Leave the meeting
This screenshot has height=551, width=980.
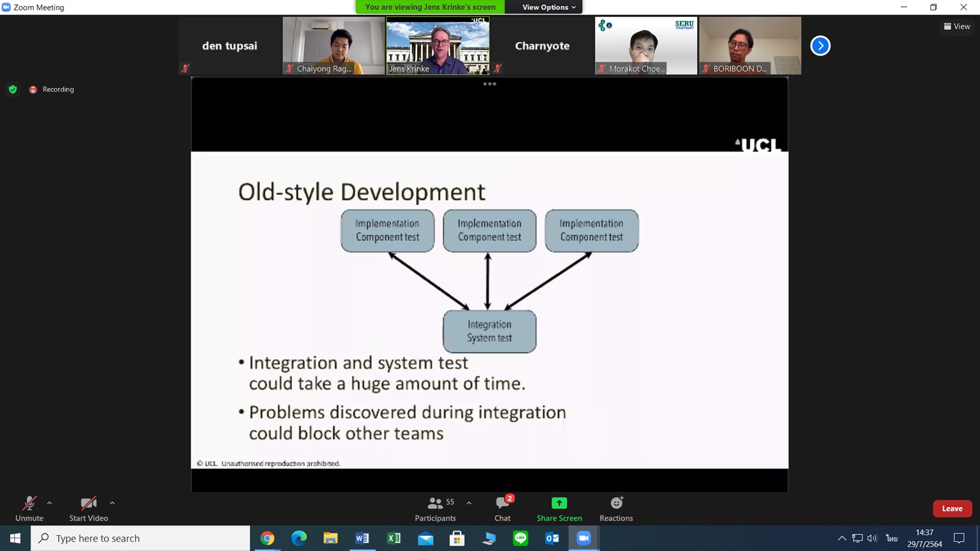pyautogui.click(x=952, y=508)
